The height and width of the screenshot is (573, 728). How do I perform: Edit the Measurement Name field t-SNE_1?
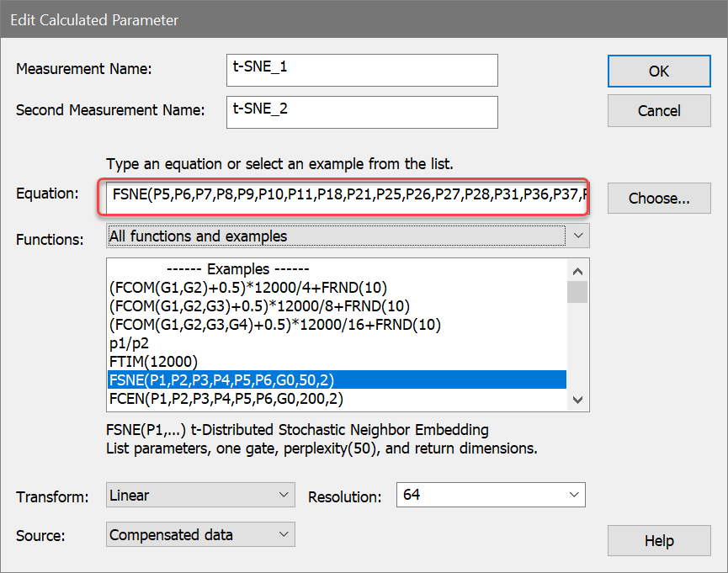[362, 71]
